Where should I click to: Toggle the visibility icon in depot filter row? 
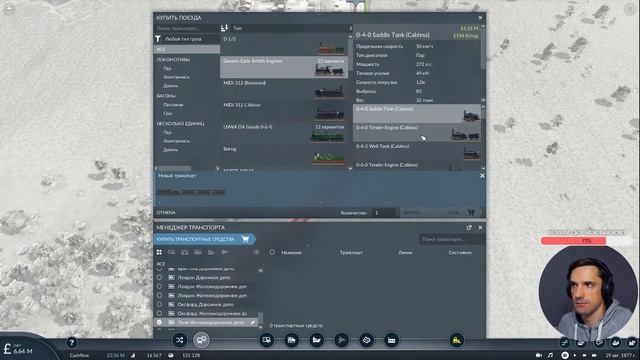click(x=256, y=252)
